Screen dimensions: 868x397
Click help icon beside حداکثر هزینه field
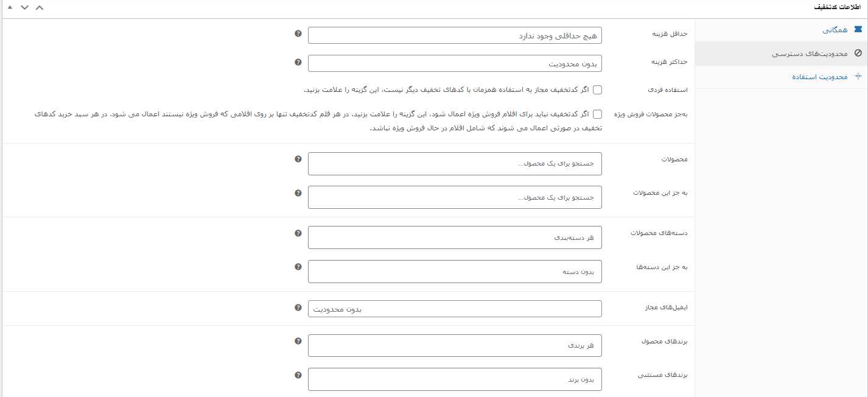click(x=298, y=62)
